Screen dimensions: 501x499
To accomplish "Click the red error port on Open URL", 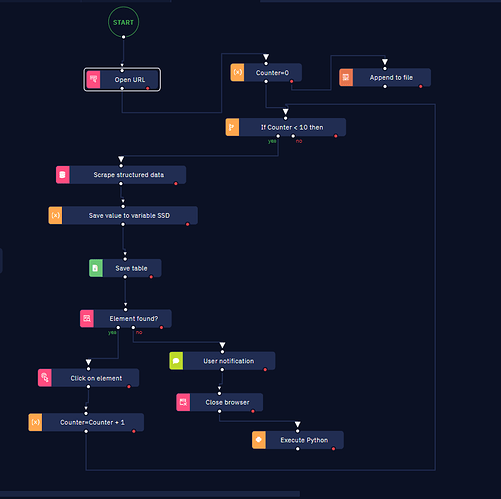I will 148,88.
